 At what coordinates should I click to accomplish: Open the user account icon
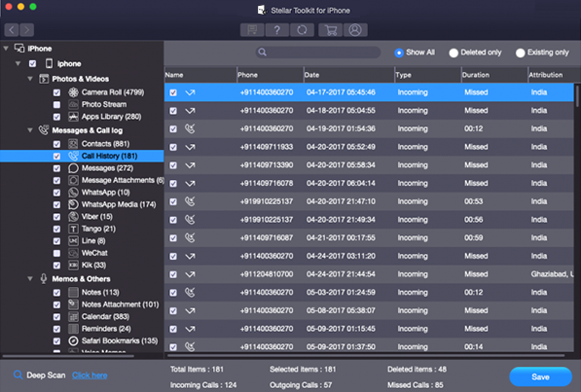click(355, 30)
